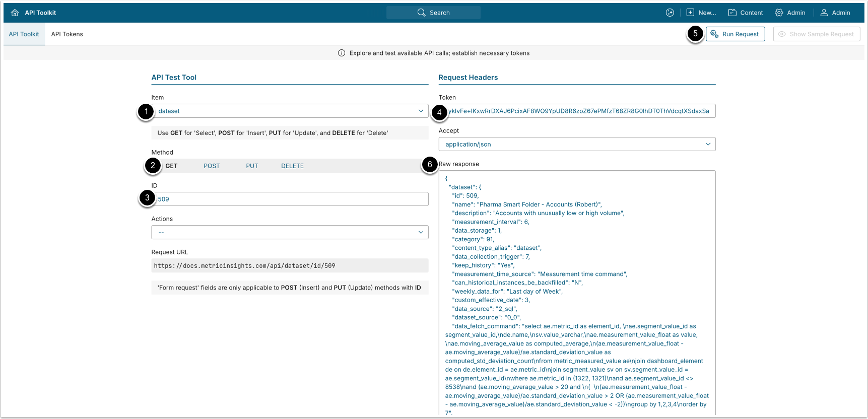868x419 pixels.
Task: Click the '"measurement_interval": 6,' response line
Action: pyautogui.click(x=491, y=222)
